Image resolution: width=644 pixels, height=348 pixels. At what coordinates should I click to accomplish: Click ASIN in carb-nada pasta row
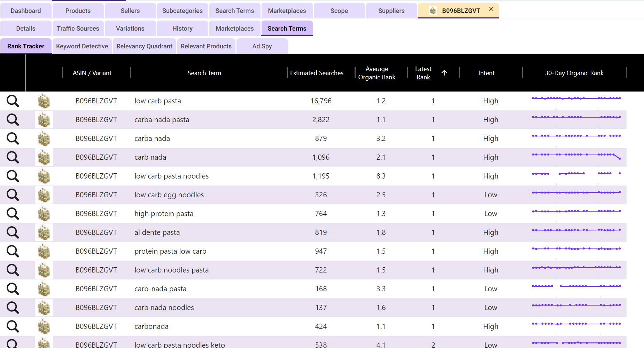(96, 289)
